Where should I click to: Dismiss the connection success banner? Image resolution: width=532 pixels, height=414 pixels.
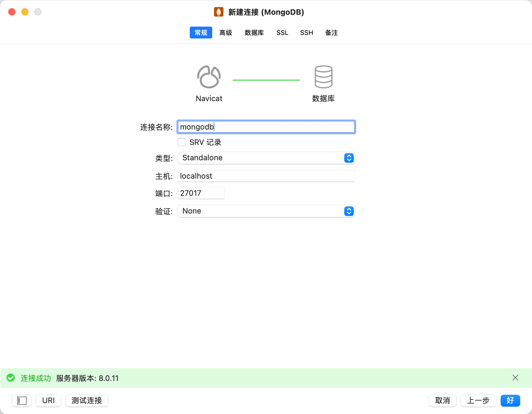[515, 378]
